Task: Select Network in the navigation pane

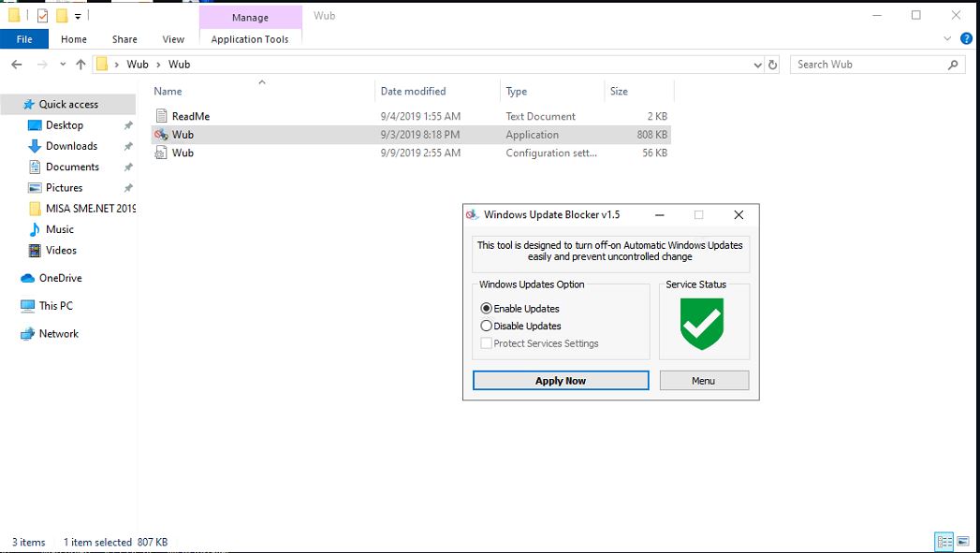Action: (x=59, y=334)
